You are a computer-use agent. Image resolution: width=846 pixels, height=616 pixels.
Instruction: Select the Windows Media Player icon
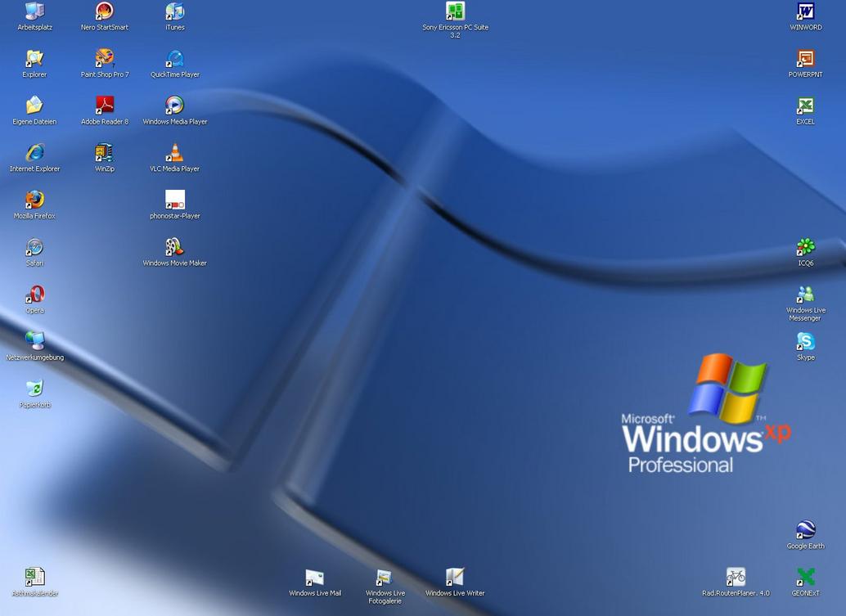tap(175, 106)
